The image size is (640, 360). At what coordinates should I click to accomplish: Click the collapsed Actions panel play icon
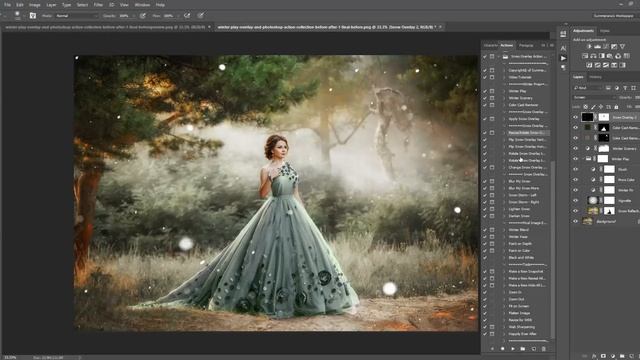563,58
